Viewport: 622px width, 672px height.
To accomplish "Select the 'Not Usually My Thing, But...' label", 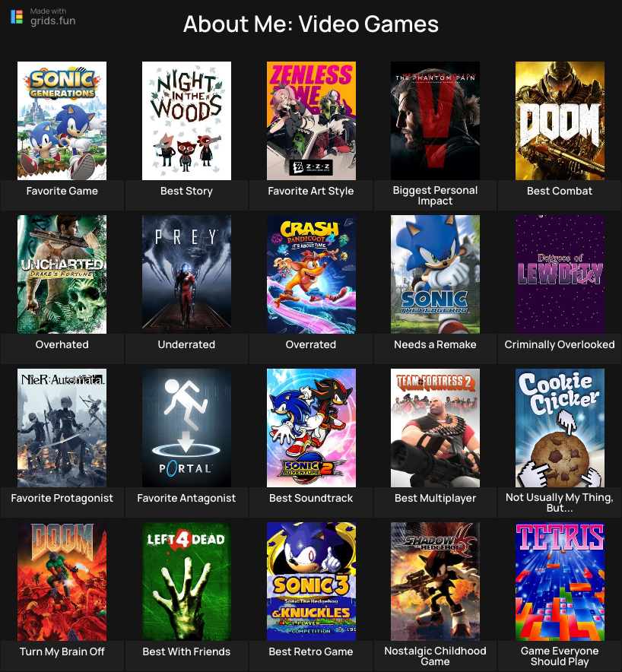I will click(560, 502).
